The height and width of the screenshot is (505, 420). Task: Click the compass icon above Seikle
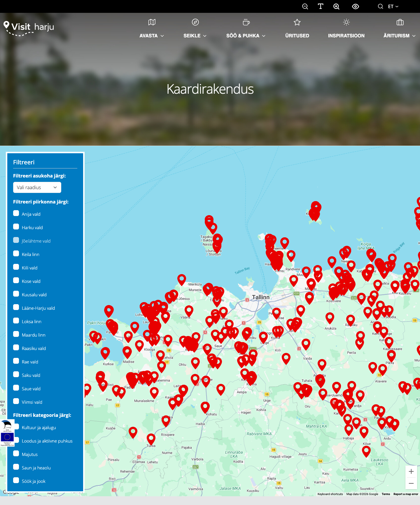pos(195,22)
